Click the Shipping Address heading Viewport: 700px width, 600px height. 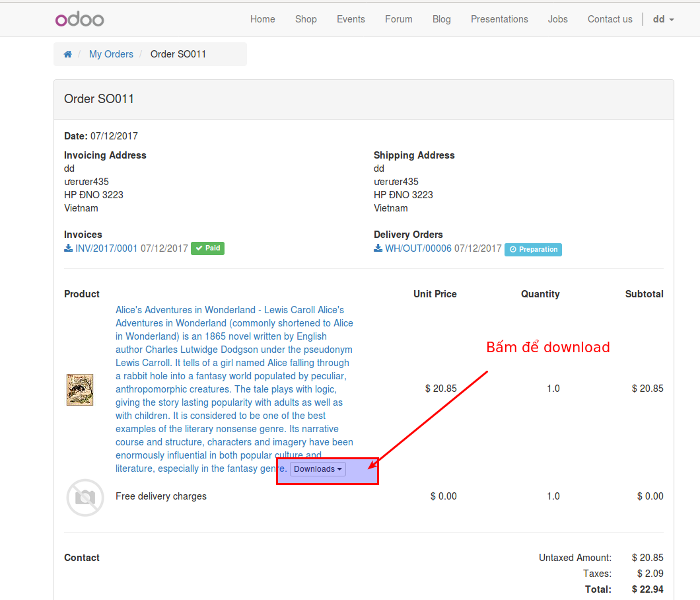414,155
